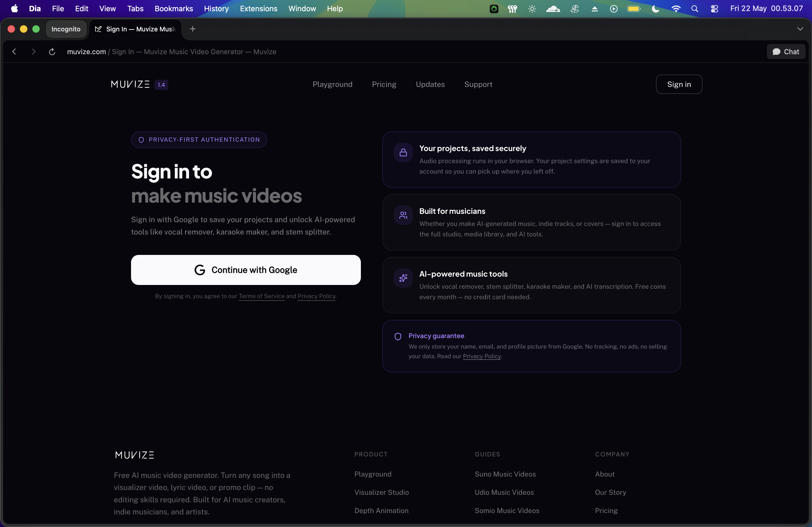Open Visualizer Studio footer link
This screenshot has height=527, width=812.
click(x=382, y=492)
